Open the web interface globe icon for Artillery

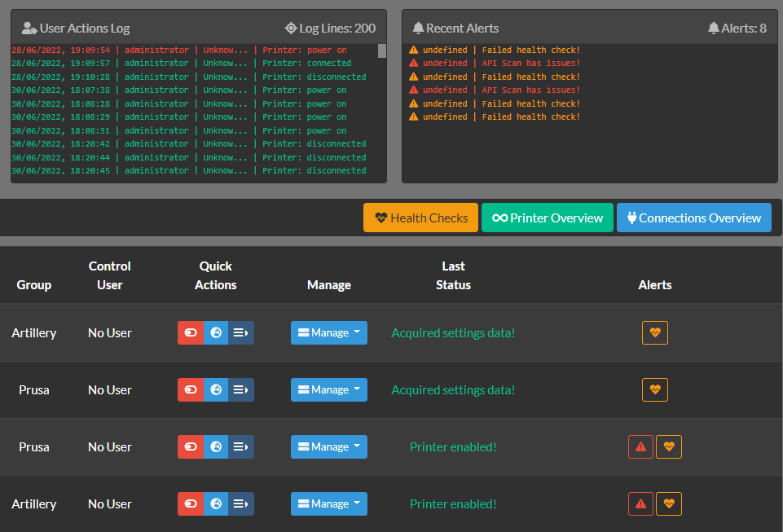click(x=215, y=332)
